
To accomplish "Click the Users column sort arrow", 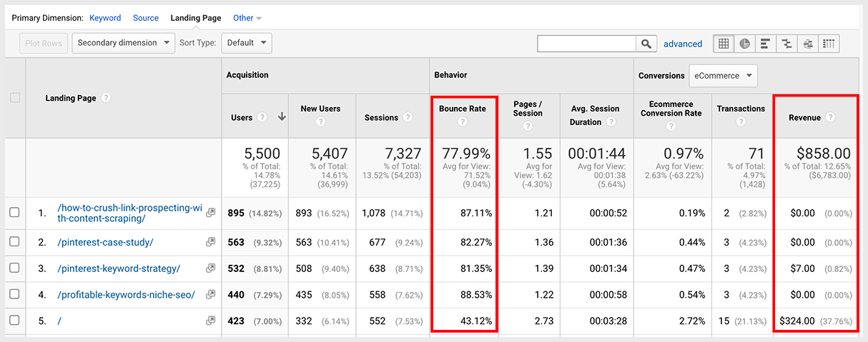I will 282,117.
